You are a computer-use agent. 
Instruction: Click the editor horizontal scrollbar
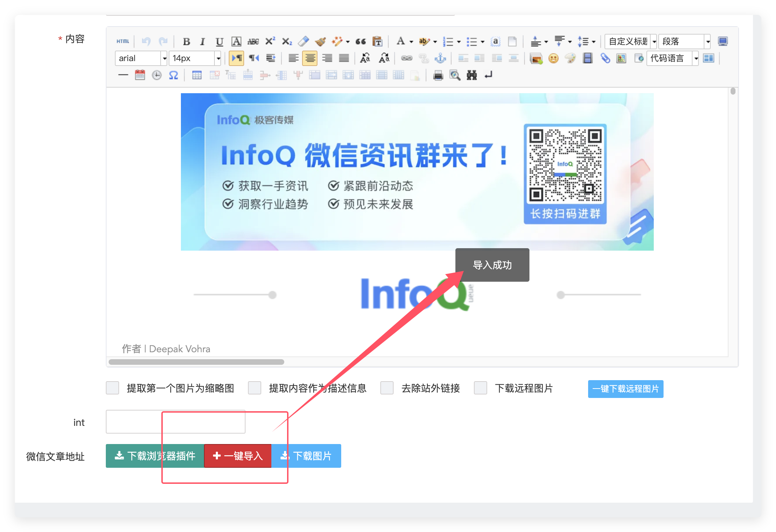pos(196,362)
